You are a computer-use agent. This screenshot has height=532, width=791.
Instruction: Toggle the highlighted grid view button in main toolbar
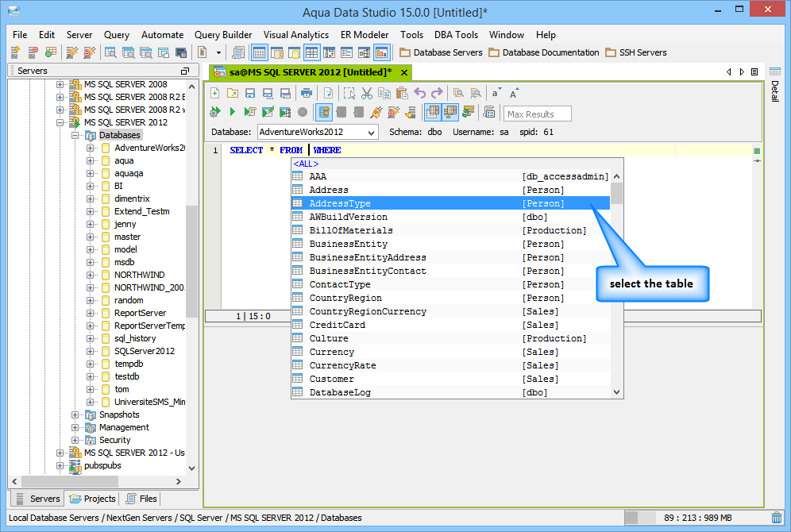(x=312, y=52)
